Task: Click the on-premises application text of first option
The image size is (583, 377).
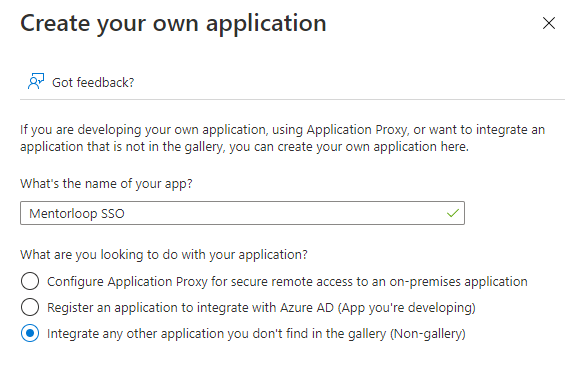Action: (458, 282)
